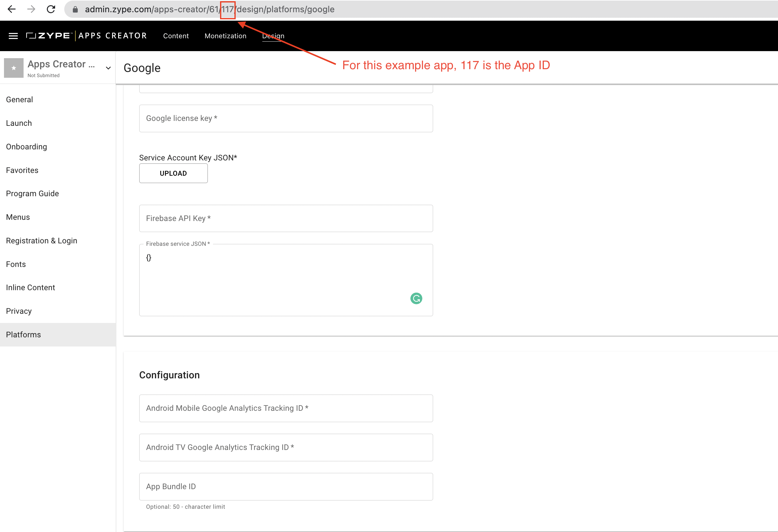Select General in the sidebar
Screen dimensions: 778x532
click(58, 99)
